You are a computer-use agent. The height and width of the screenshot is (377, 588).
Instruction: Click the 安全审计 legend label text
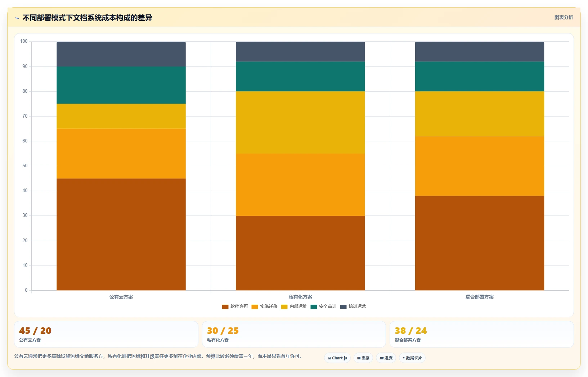[x=328, y=306]
